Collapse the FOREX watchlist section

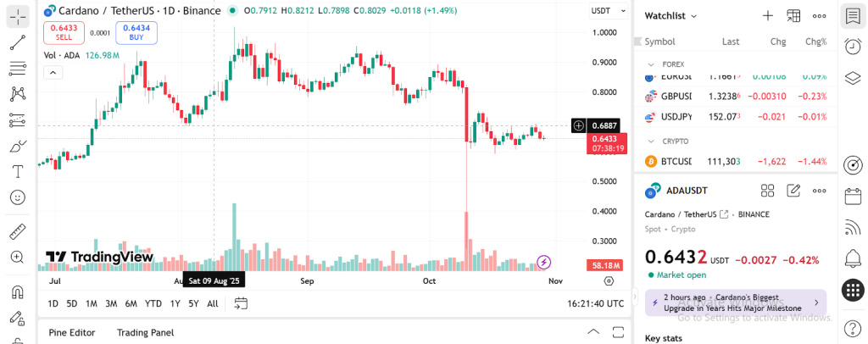click(x=651, y=64)
